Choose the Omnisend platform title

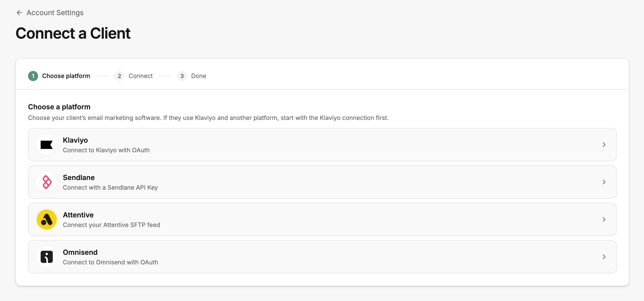pos(80,252)
